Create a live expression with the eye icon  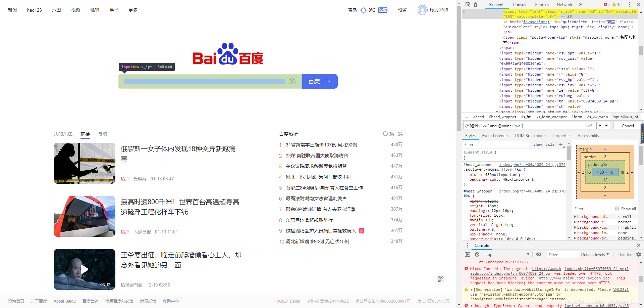click(539, 254)
